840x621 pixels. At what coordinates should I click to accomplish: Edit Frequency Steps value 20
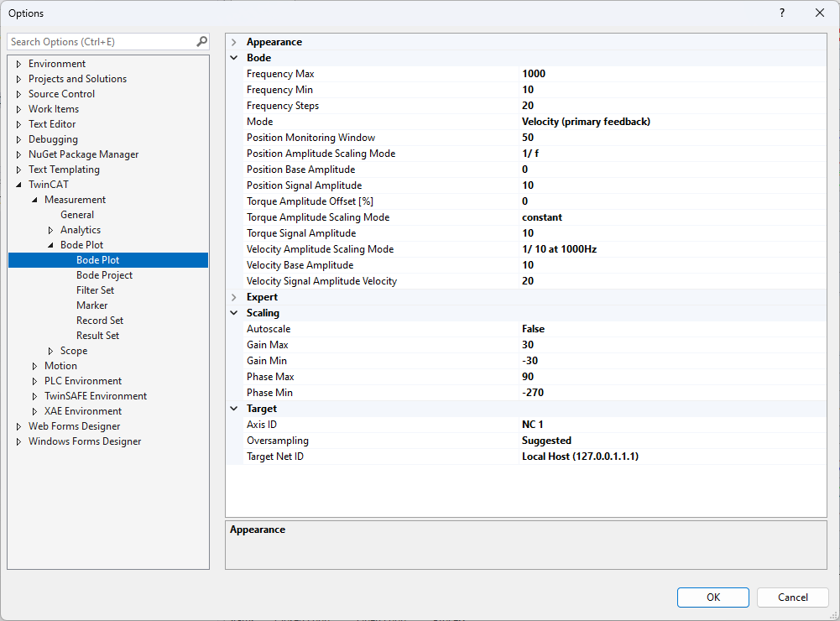pos(672,106)
